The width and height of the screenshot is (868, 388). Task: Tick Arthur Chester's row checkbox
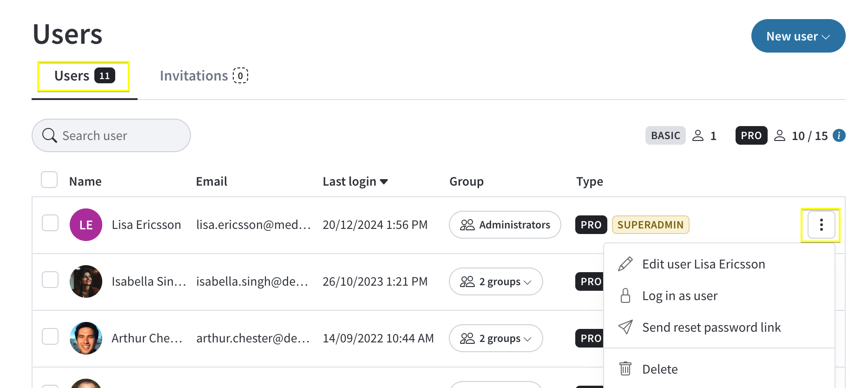point(50,336)
